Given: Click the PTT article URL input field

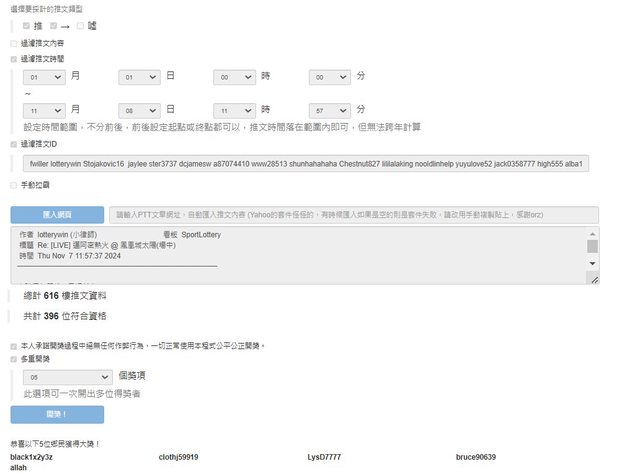Looking at the screenshot, I should pyautogui.click(x=354, y=214).
